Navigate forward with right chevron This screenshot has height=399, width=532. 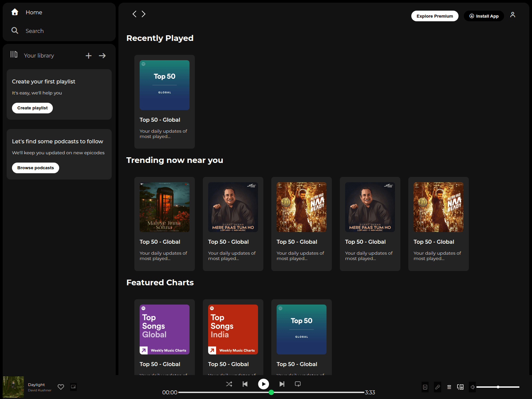pyautogui.click(x=144, y=14)
